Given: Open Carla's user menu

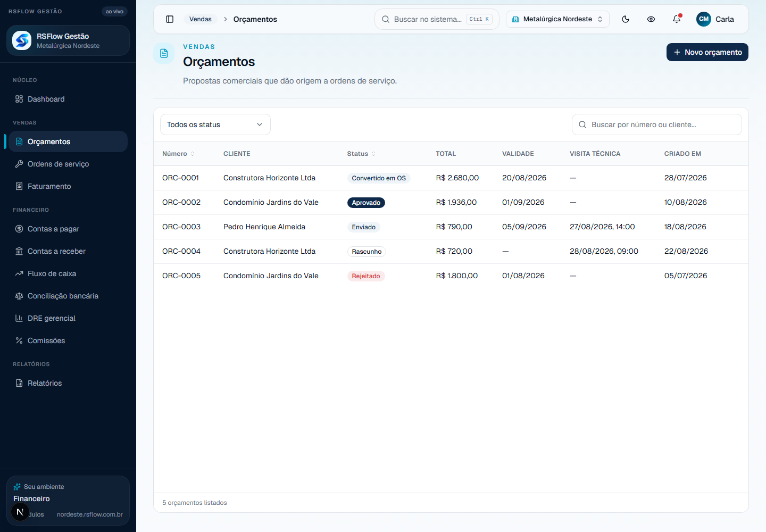Looking at the screenshot, I should pyautogui.click(x=715, y=19).
